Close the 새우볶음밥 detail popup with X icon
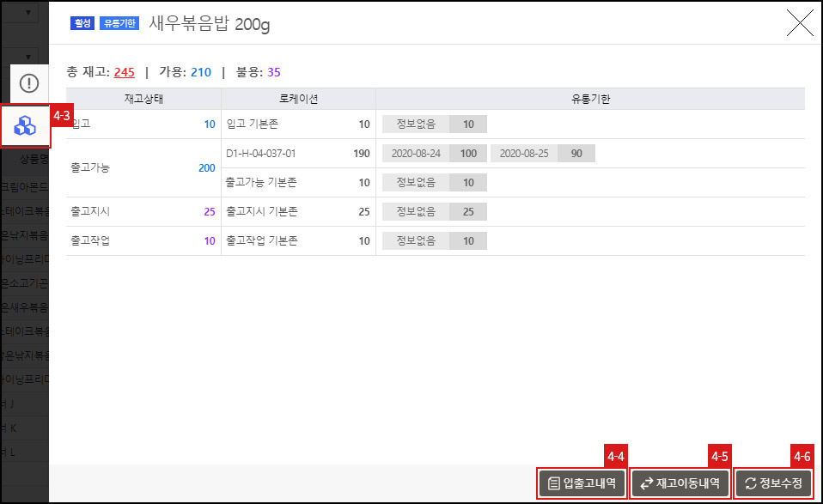This screenshot has width=823, height=504. tap(799, 23)
